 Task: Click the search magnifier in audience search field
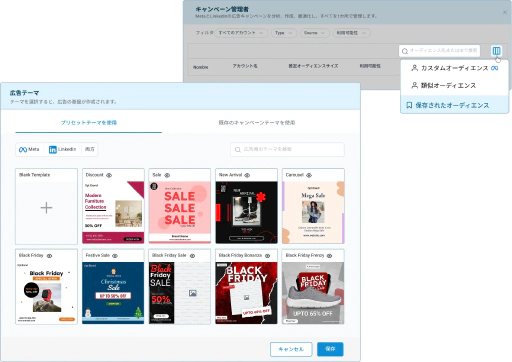pos(405,51)
